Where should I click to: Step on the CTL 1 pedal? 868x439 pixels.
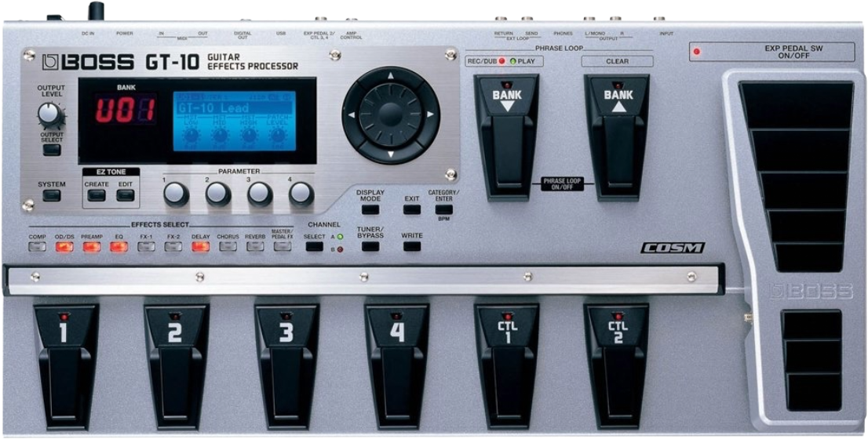[x=506, y=365]
